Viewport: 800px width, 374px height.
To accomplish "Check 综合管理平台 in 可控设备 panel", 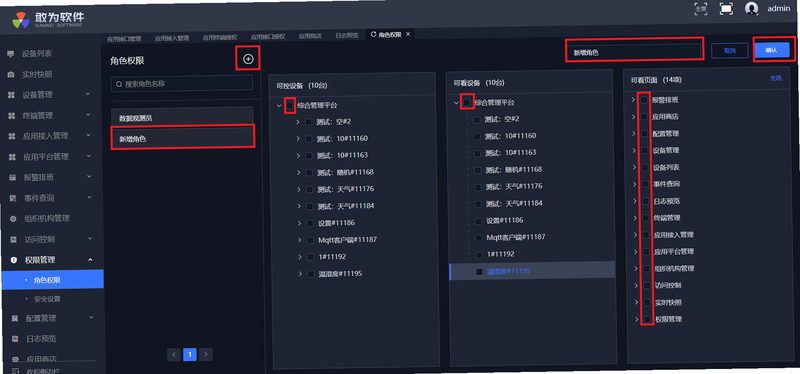I will (290, 105).
